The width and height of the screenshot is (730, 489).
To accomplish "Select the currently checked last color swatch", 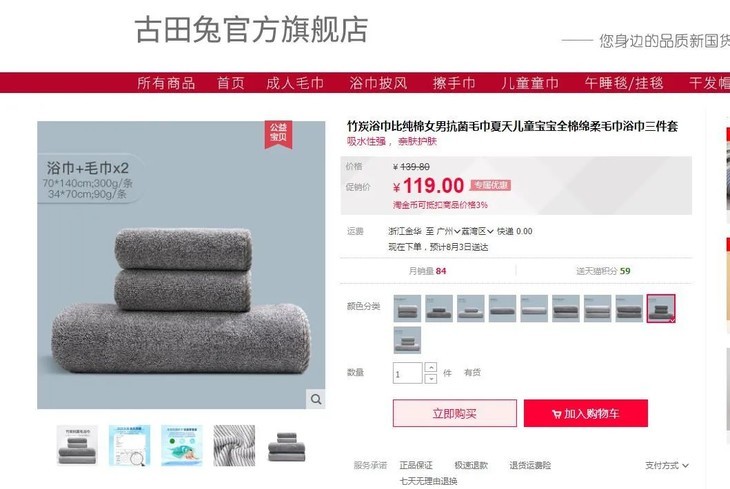I will coord(661,308).
